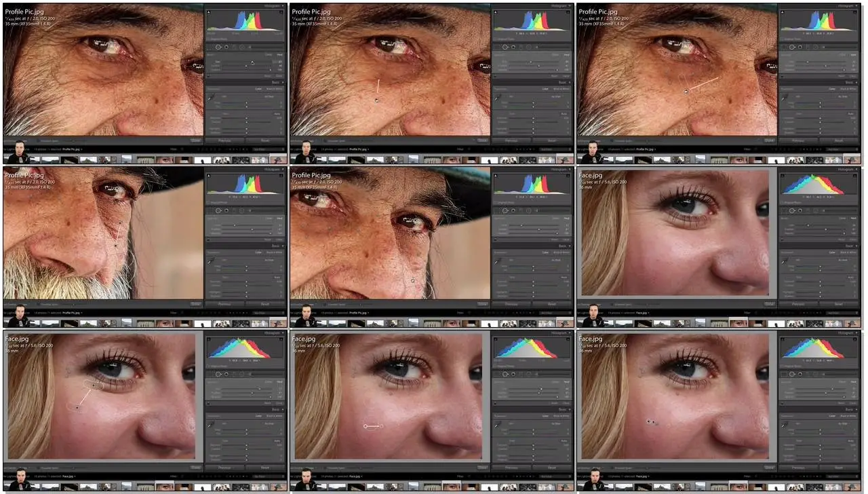Click paired spot pins on cheek in Face frame

[x=651, y=422]
